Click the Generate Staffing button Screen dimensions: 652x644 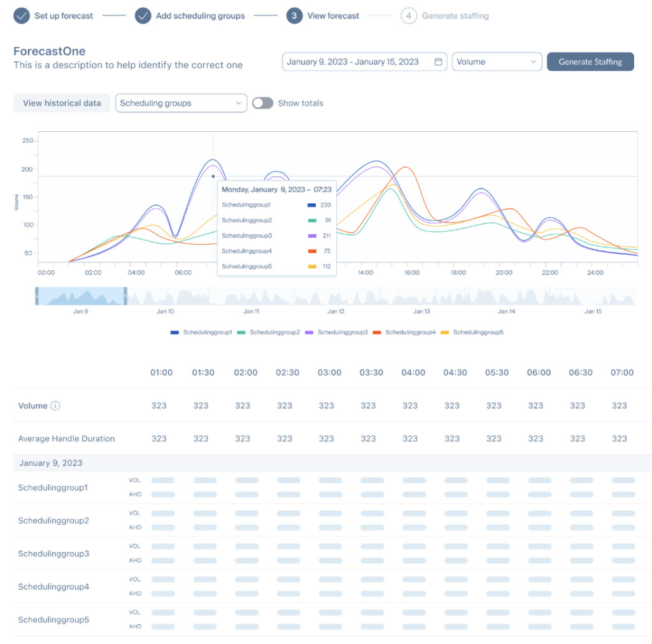point(590,62)
